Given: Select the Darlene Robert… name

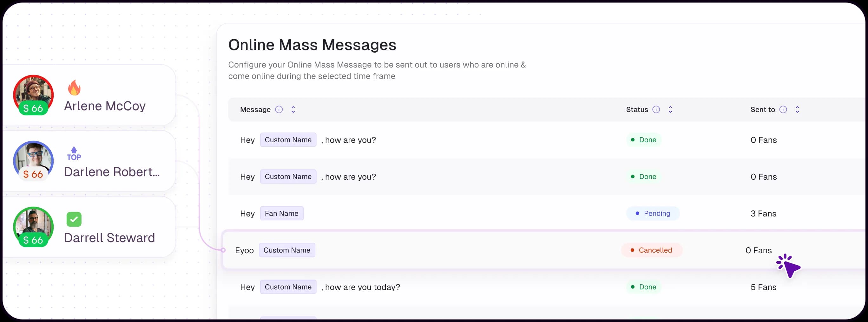Looking at the screenshot, I should [x=112, y=172].
